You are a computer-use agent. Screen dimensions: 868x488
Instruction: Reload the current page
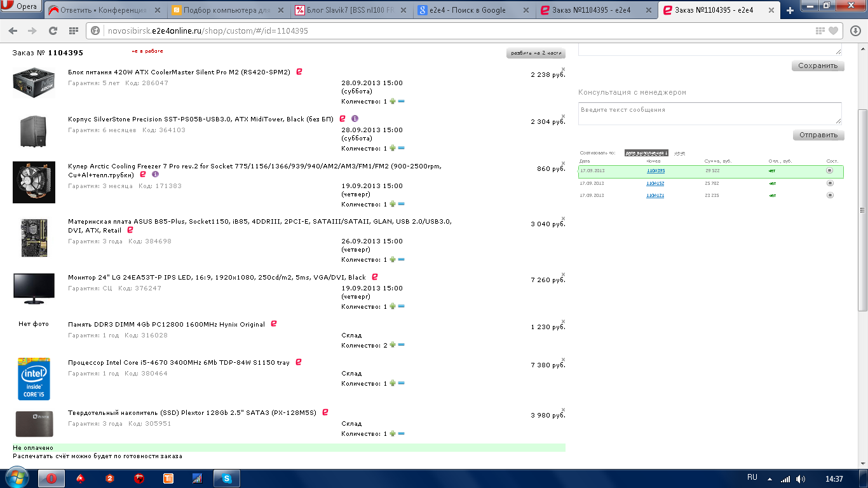(x=53, y=30)
